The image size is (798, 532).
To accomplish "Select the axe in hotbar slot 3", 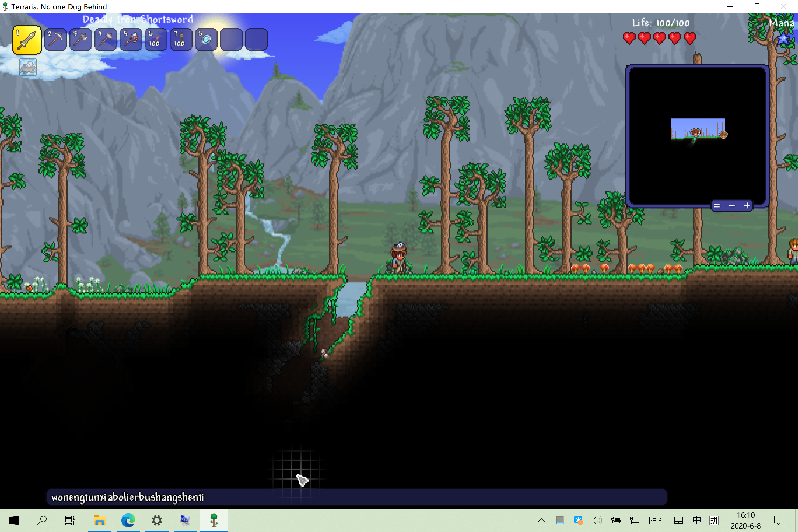I will [80, 39].
